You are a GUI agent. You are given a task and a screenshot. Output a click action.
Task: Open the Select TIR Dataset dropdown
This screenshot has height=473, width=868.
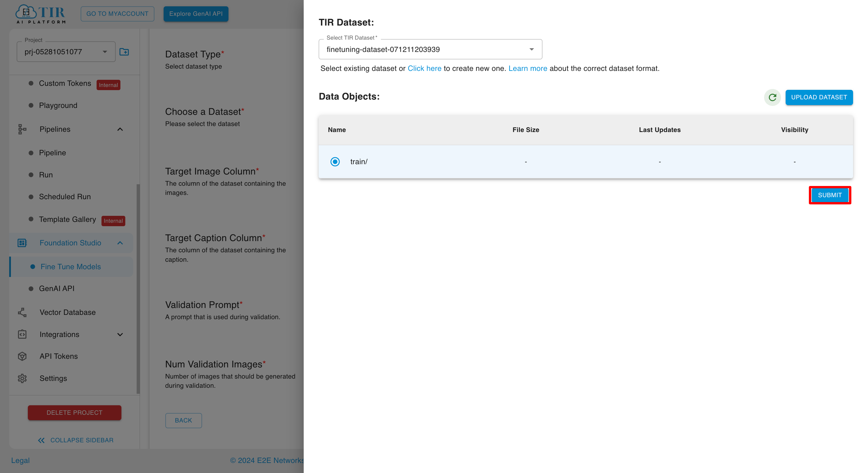430,50
